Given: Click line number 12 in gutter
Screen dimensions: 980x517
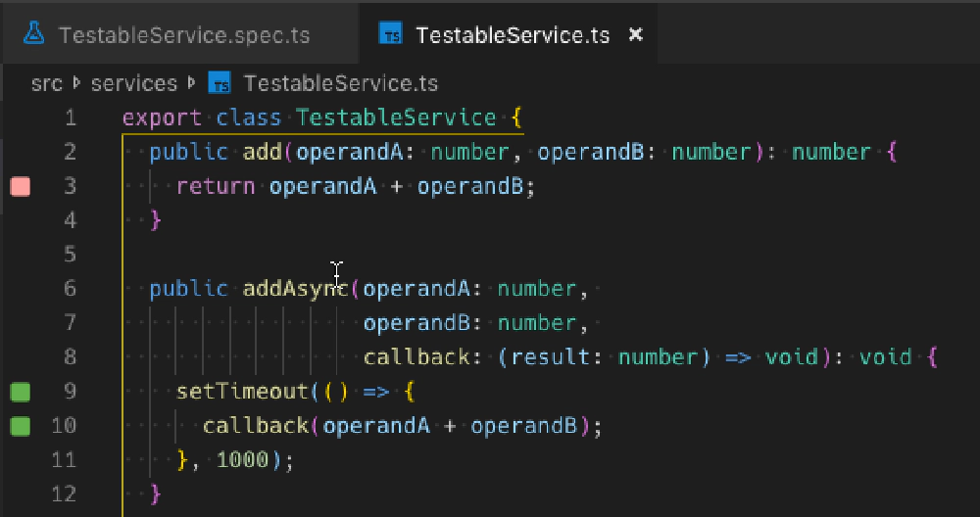Looking at the screenshot, I should pos(63,494).
